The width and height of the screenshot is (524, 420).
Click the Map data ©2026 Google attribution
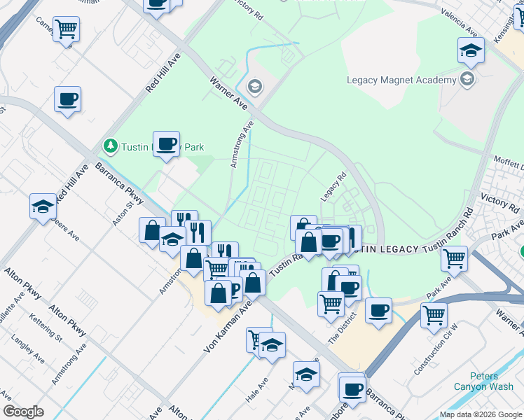481,415
